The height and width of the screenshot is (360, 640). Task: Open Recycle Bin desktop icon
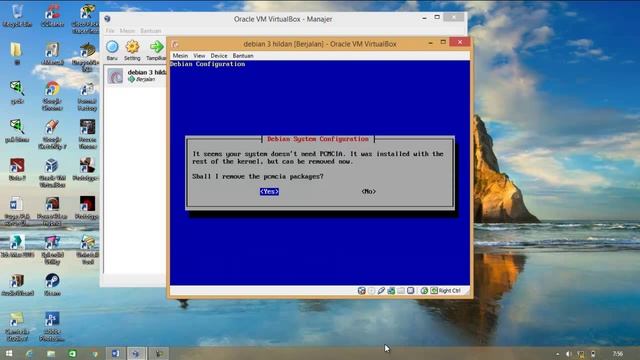tap(17, 16)
